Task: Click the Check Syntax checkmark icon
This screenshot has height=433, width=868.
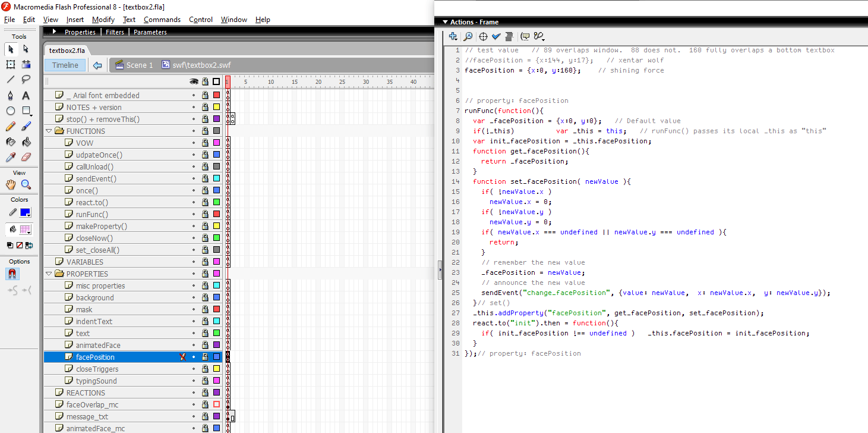Action: point(496,36)
